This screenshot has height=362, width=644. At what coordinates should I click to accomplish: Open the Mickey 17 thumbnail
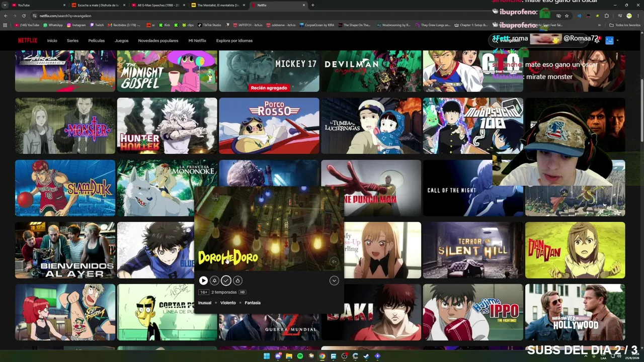269,71
